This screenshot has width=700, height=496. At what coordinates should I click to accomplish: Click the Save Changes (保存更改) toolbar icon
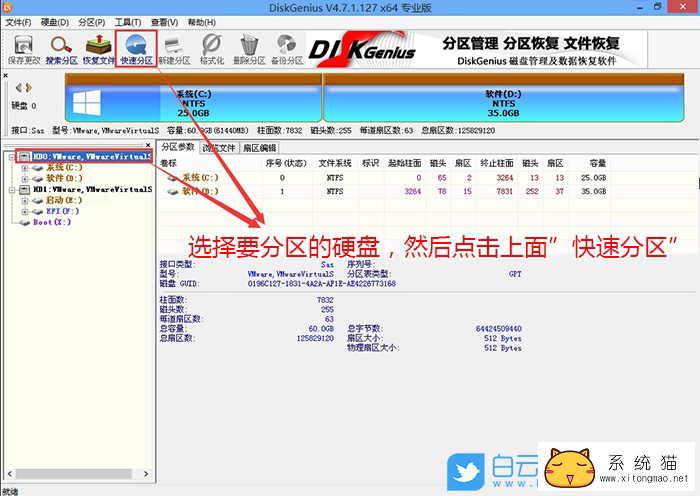[24, 50]
